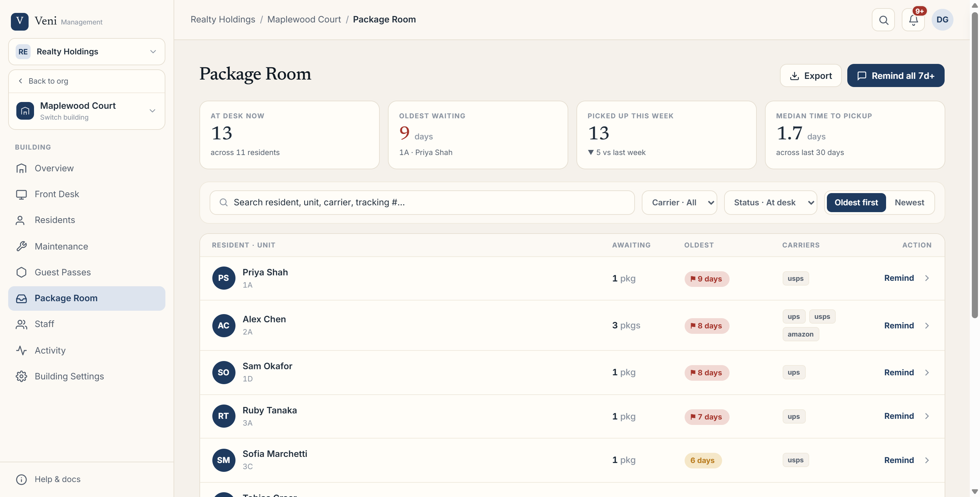
Task: Navigate to Maintenance
Action: pos(87,246)
